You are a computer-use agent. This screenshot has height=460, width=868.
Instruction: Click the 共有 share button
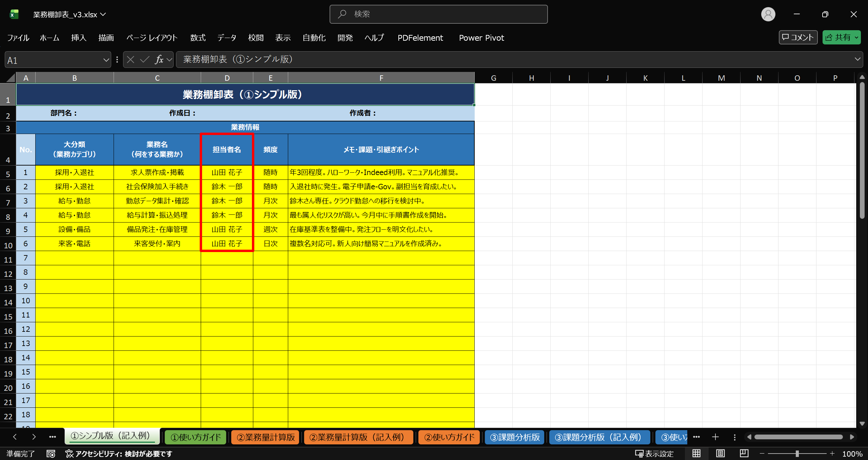coord(838,37)
